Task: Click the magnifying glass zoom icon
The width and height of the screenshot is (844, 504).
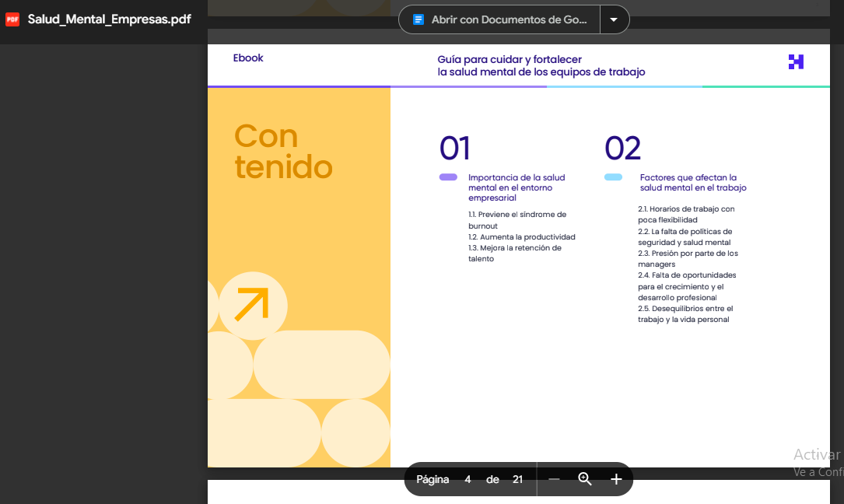Action: pyautogui.click(x=584, y=479)
